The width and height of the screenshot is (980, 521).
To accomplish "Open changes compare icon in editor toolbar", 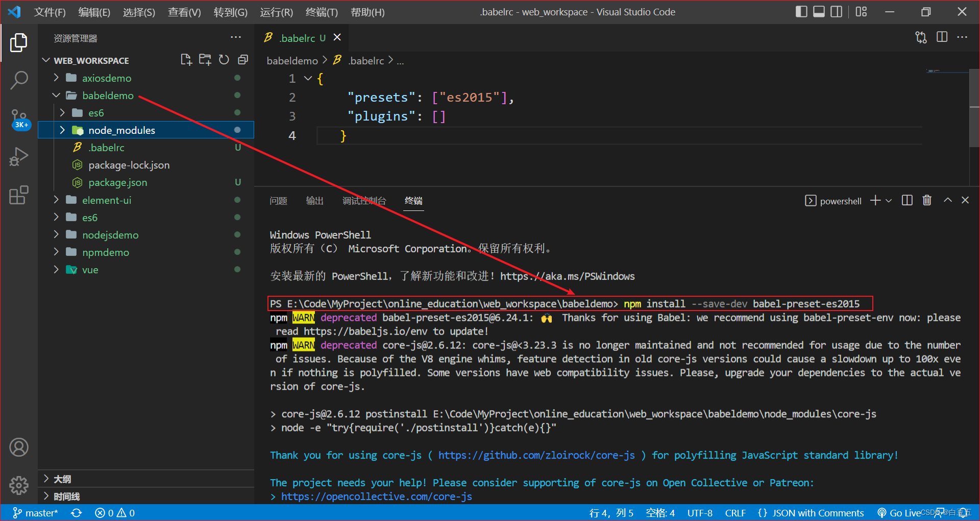I will coord(921,37).
